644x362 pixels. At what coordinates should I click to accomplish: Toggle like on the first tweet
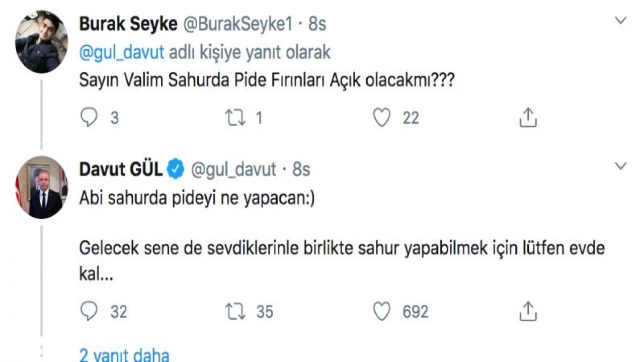click(x=382, y=117)
